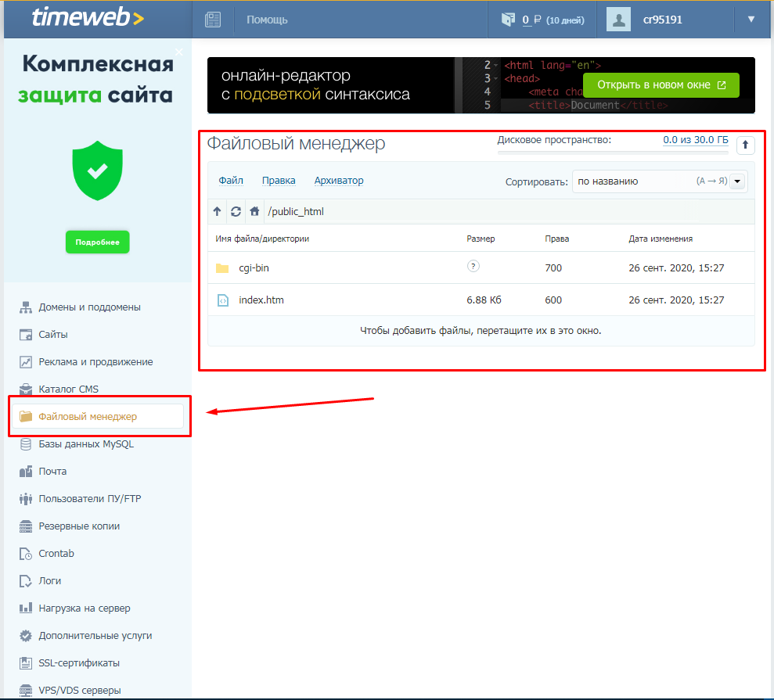Click the cgi-bin folder icon

click(222, 268)
